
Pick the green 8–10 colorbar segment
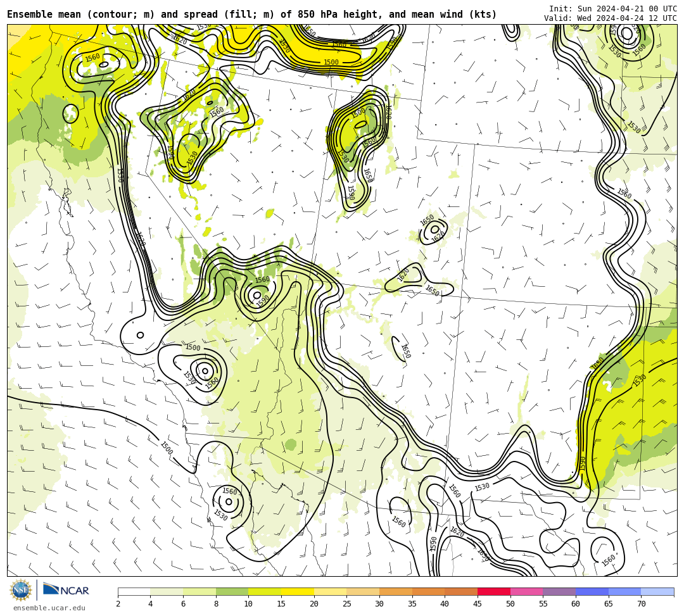coord(232,591)
